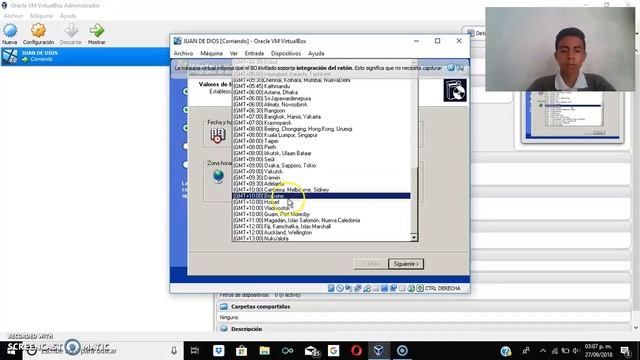
Task: Open the Dispositivos menu
Action: pyautogui.click(x=286, y=53)
